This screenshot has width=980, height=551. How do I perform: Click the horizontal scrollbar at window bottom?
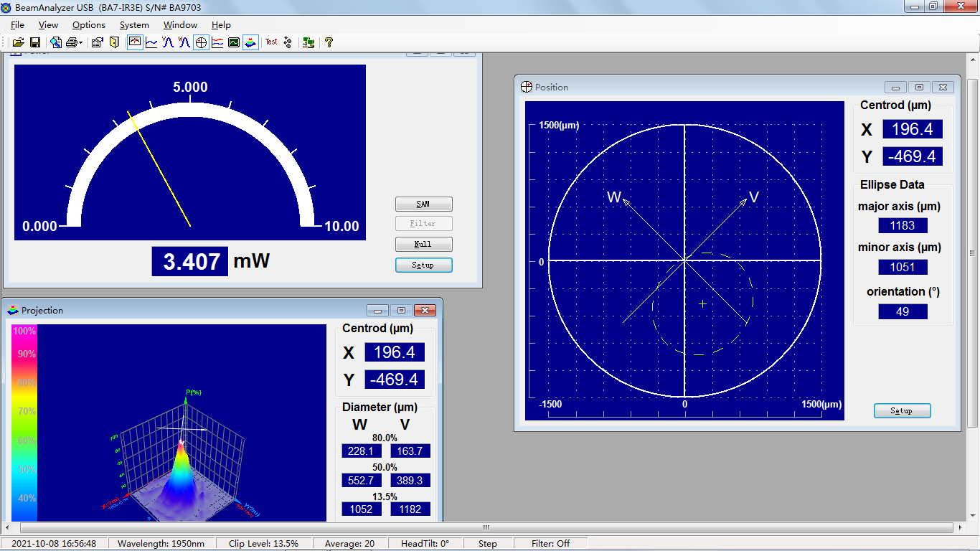pos(486,528)
